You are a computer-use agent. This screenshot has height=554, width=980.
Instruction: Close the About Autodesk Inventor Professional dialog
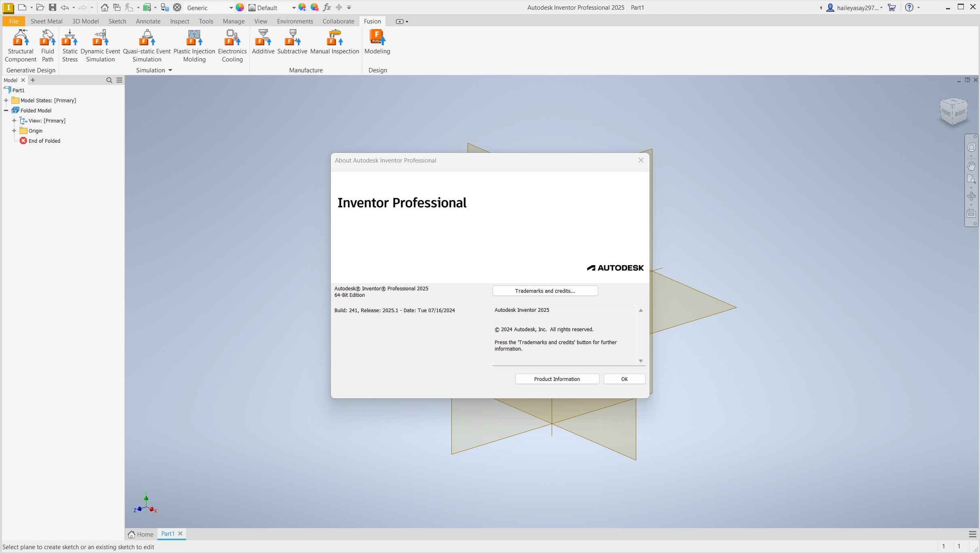(641, 160)
